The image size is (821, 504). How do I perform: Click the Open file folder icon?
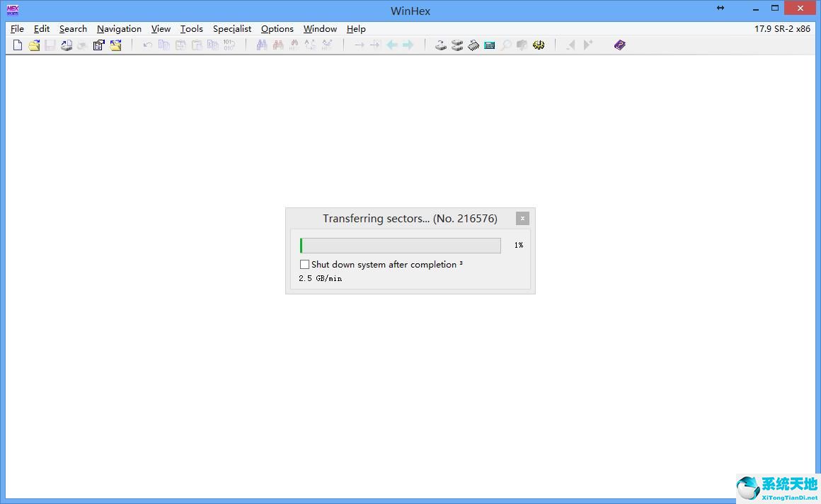point(34,45)
